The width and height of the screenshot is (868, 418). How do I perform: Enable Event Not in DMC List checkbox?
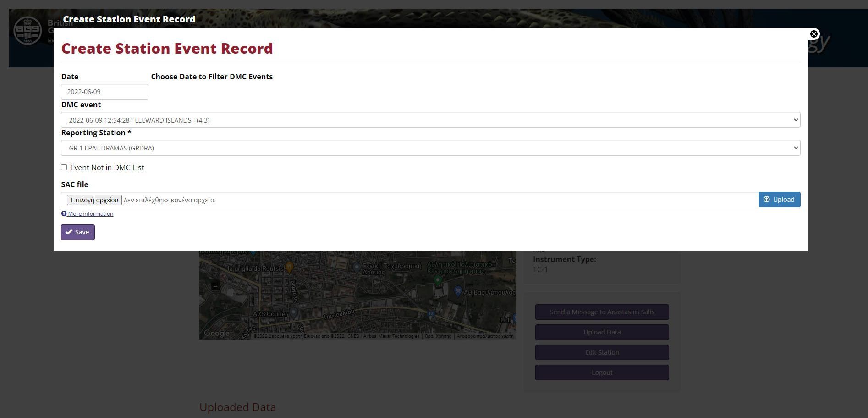tap(64, 167)
